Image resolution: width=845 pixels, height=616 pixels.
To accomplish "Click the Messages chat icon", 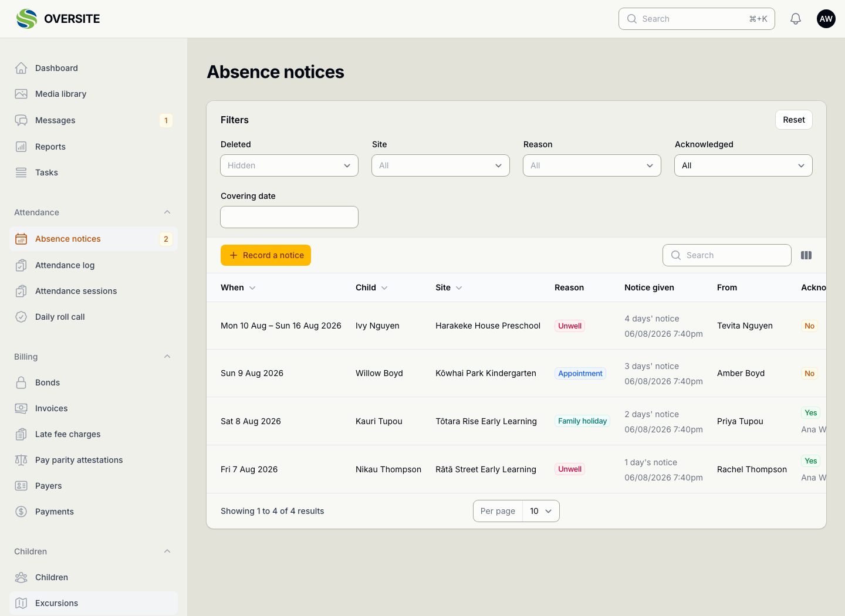I will click(21, 120).
